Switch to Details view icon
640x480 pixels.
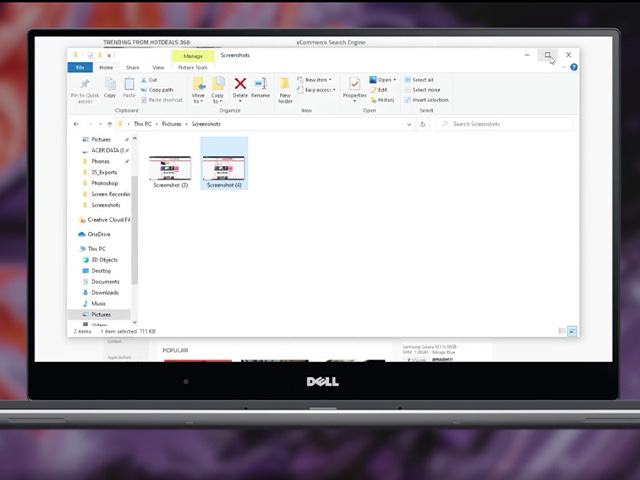562,331
